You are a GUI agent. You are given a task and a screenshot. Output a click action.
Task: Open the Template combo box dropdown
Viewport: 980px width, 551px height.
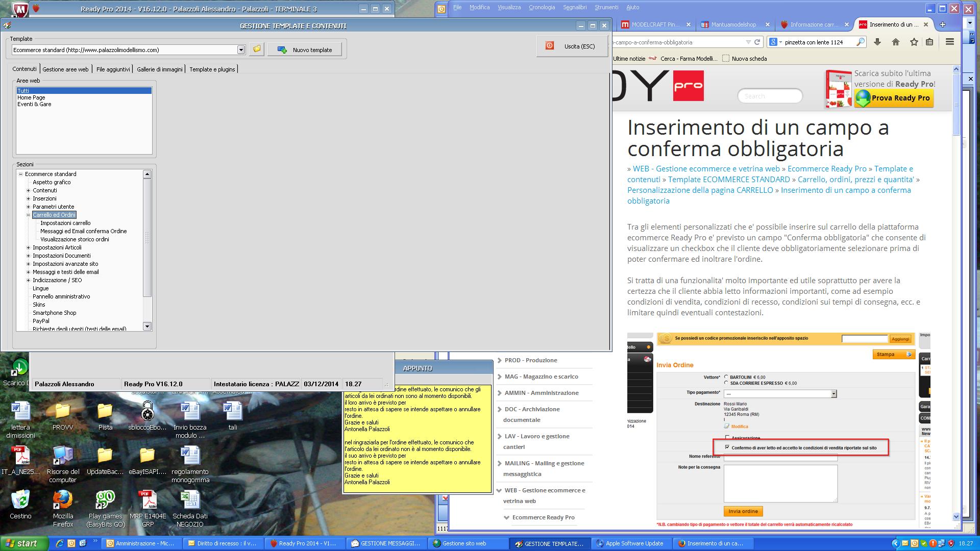point(241,50)
